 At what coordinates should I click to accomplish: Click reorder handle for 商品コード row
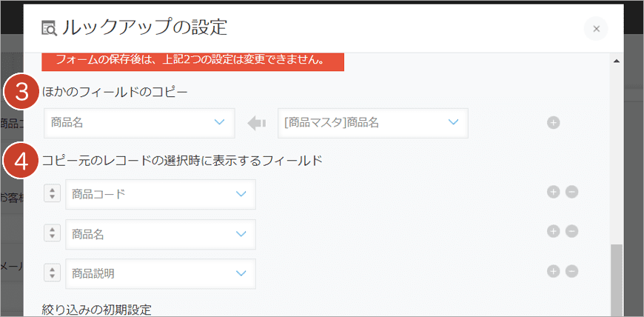pyautogui.click(x=52, y=194)
